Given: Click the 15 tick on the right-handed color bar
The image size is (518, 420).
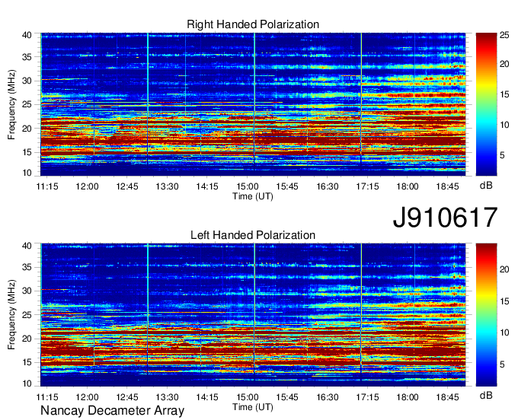Looking at the screenshot, I should pyautogui.click(x=504, y=94).
